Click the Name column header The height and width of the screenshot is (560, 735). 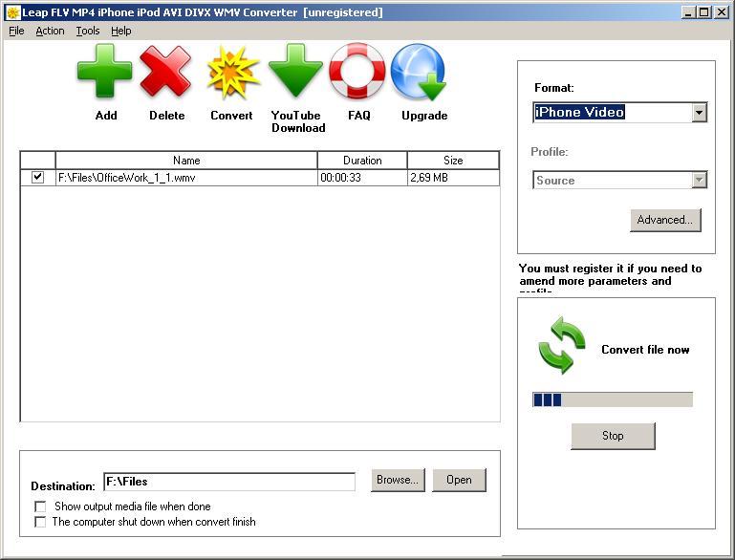coord(186,161)
